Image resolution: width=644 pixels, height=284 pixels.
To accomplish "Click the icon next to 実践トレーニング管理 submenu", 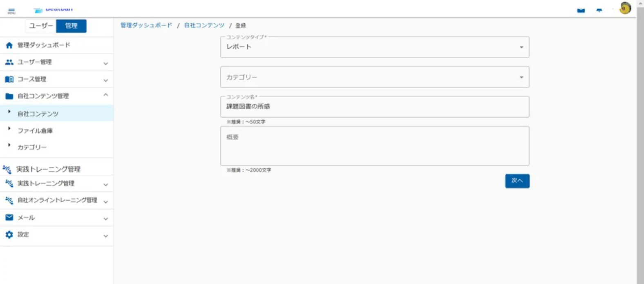I will point(9,183).
